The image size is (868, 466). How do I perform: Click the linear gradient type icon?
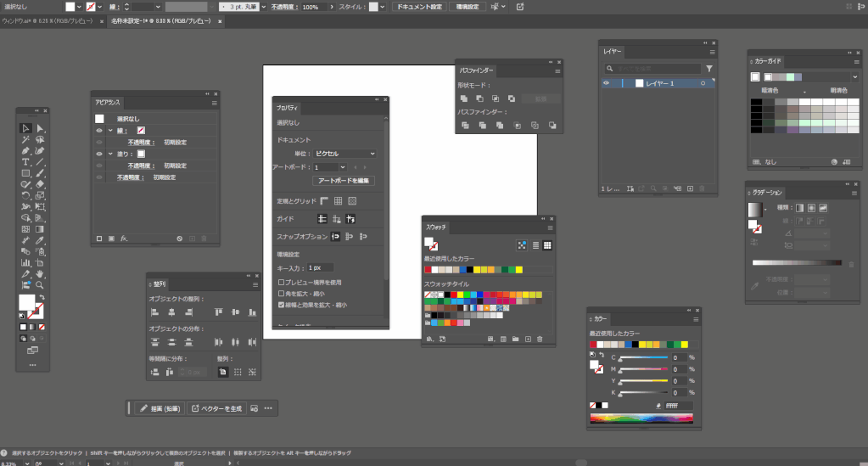point(799,208)
